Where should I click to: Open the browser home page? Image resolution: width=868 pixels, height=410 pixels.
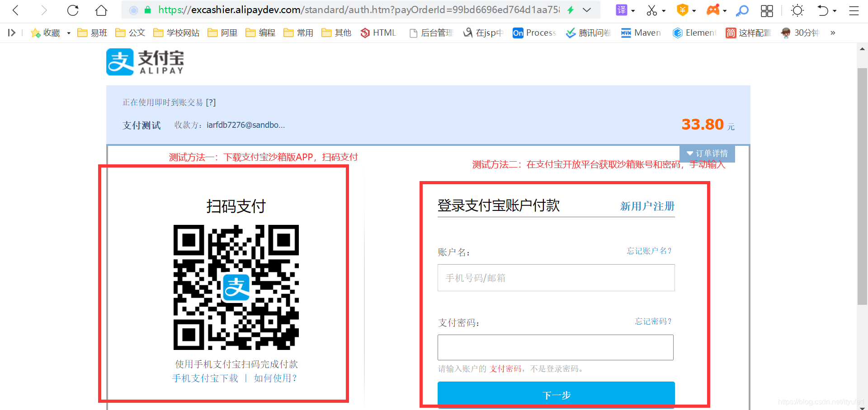(101, 10)
